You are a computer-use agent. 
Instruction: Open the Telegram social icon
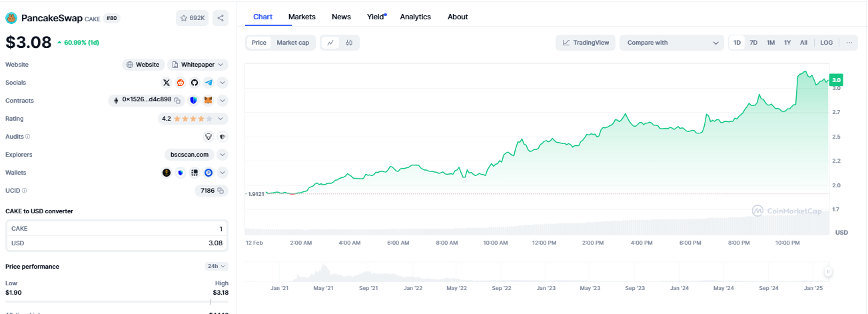pyautogui.click(x=209, y=83)
